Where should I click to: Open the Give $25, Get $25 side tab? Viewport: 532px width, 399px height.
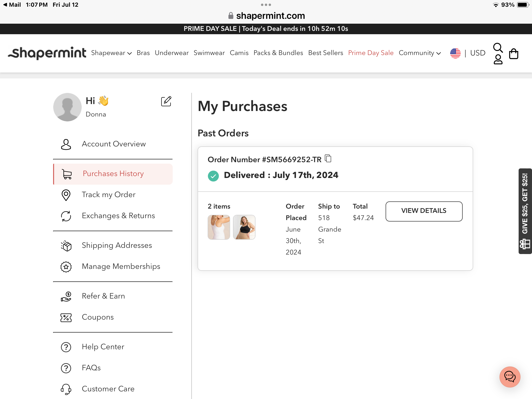(x=525, y=211)
